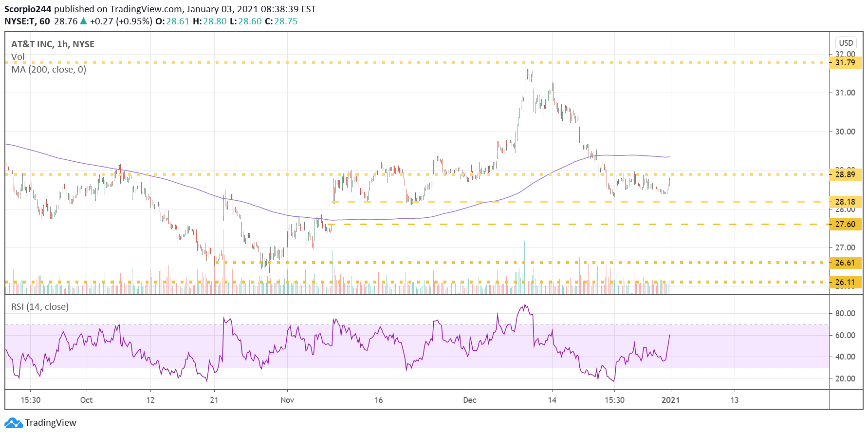The image size is (868, 436).
Task: Click the +0.27 (+0.95%) change value
Action: click(121, 21)
